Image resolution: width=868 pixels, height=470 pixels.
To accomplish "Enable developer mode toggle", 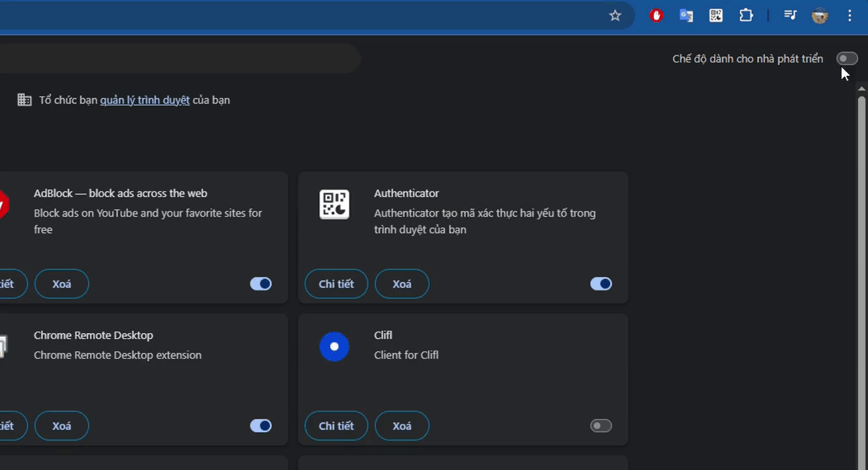I will coord(846,58).
